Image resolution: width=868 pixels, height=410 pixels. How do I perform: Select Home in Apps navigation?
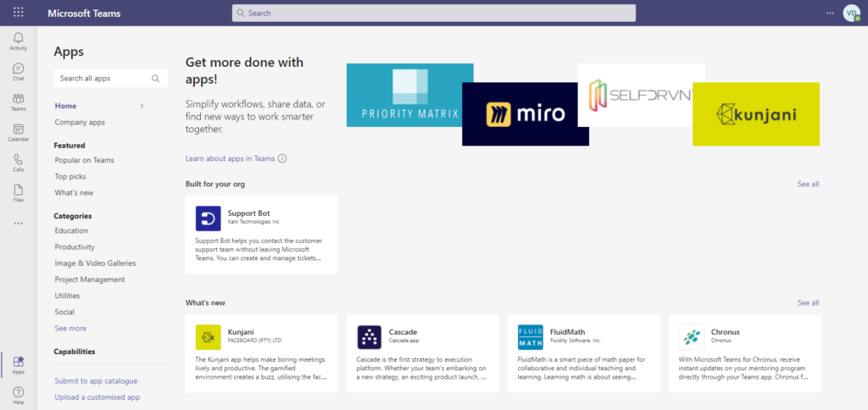(x=66, y=106)
